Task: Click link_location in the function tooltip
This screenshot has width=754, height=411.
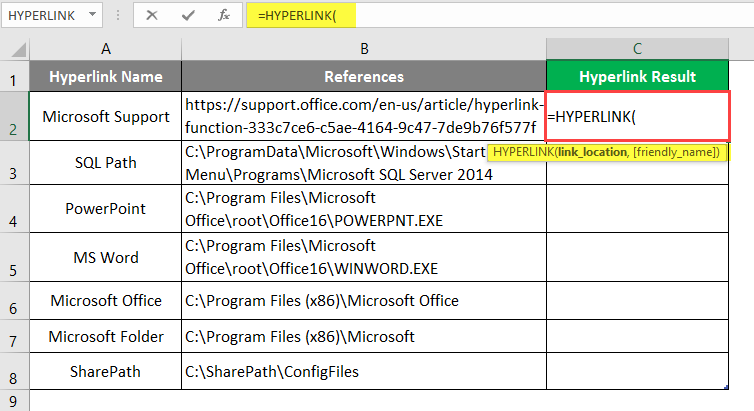Action: pos(592,152)
